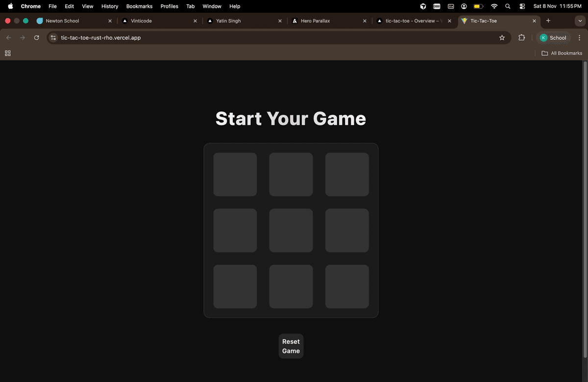
Task: Open the Tab menu
Action: (x=191, y=6)
